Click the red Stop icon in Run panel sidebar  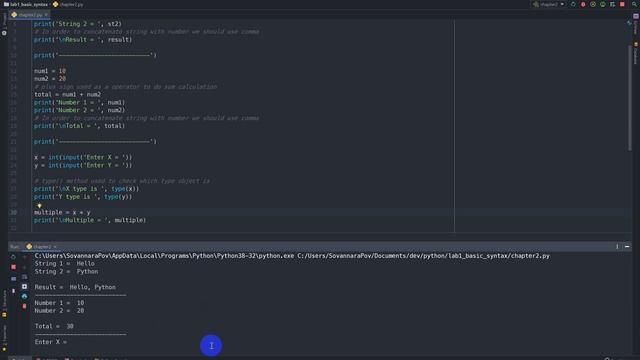tap(13, 267)
